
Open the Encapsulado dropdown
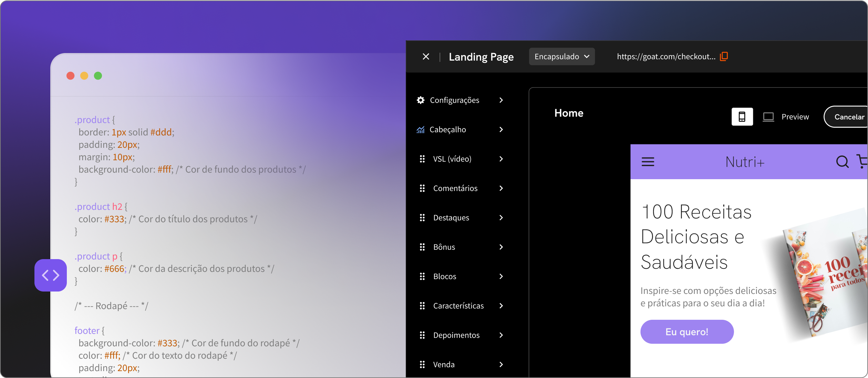pyautogui.click(x=562, y=57)
